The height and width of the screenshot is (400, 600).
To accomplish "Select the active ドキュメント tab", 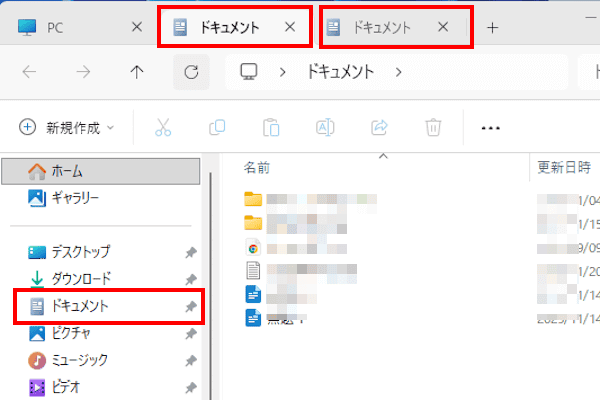I will pos(235,27).
